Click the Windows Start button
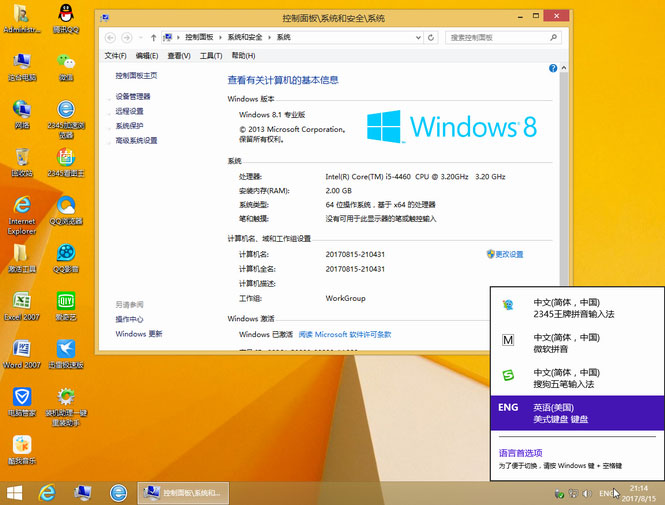Image resolution: width=665 pixels, height=505 pixels. (15, 493)
